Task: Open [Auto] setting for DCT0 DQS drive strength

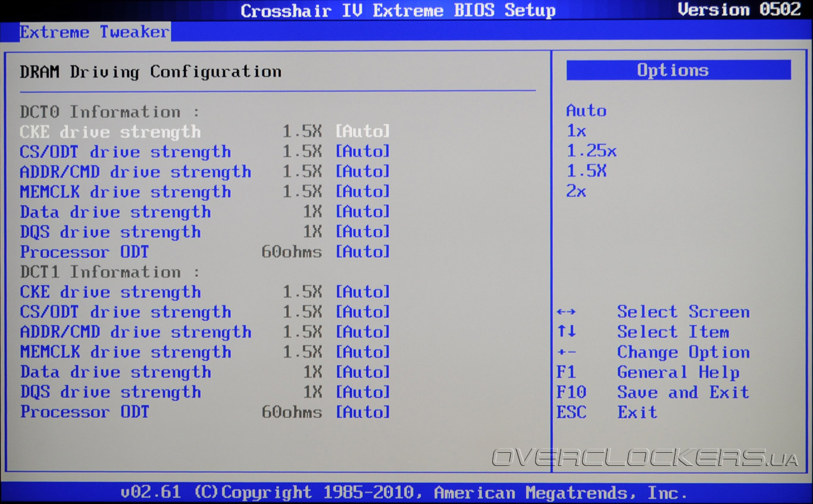Action: click(x=362, y=231)
